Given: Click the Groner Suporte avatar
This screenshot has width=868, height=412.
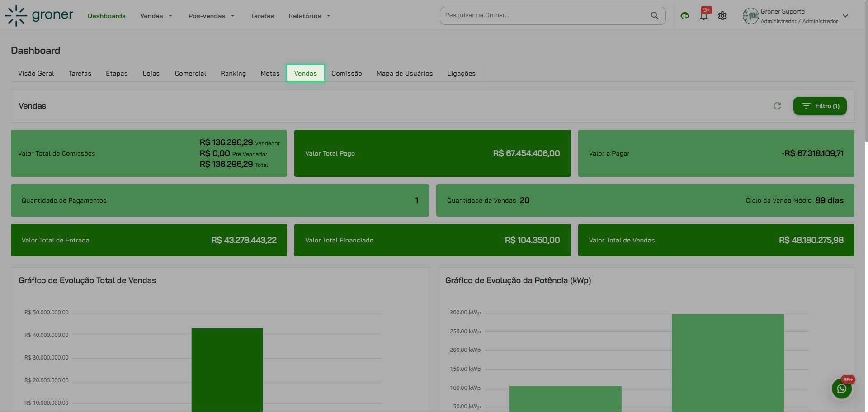Looking at the screenshot, I should tap(750, 16).
